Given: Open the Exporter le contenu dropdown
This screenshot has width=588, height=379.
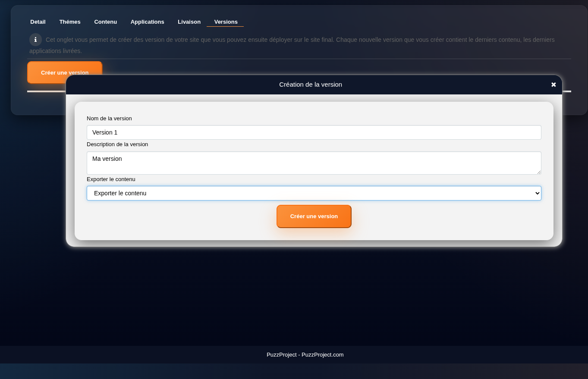Looking at the screenshot, I should [x=314, y=193].
